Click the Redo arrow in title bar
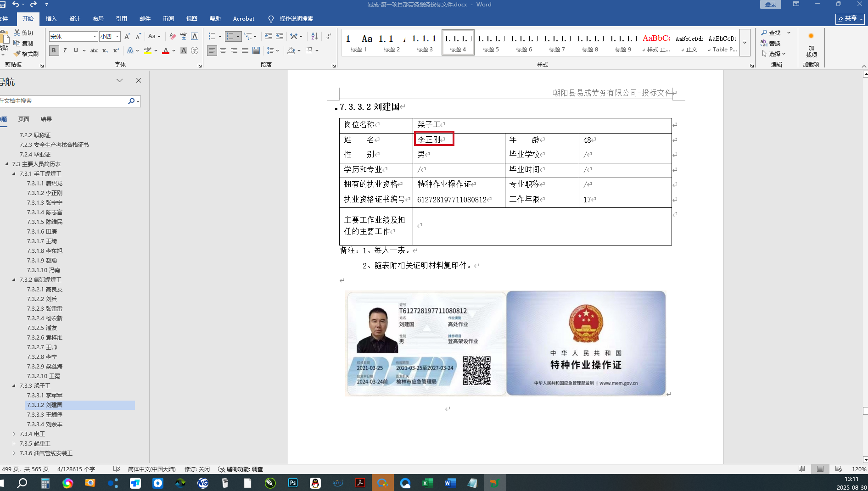The image size is (868, 491). pyautogui.click(x=33, y=4)
